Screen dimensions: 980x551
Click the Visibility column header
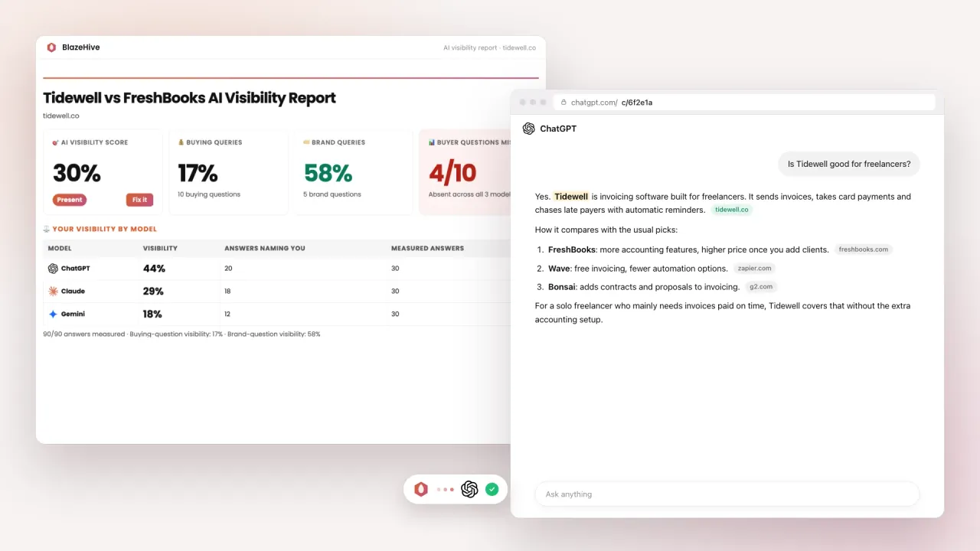click(x=160, y=249)
